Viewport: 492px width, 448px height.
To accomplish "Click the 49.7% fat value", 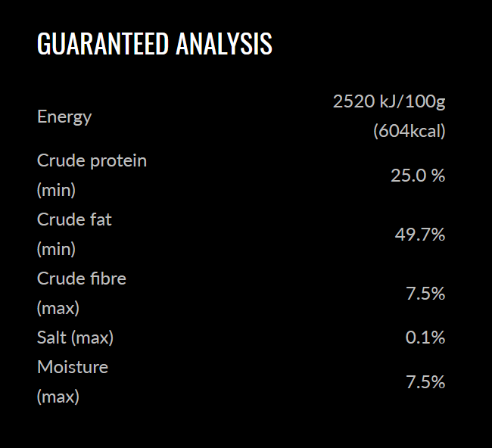I will [x=419, y=235].
